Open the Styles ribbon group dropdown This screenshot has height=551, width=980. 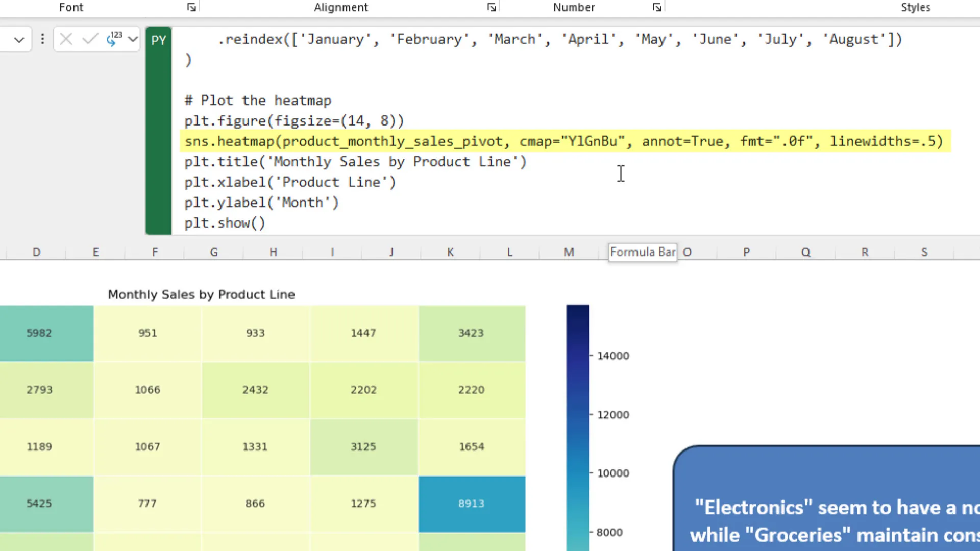coord(915,7)
